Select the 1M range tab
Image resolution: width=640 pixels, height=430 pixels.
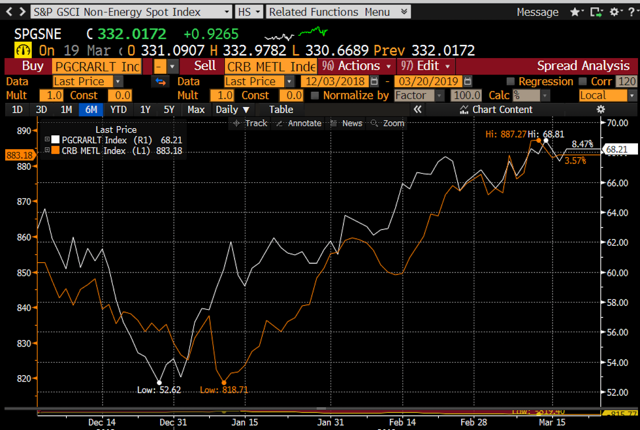pos(66,109)
